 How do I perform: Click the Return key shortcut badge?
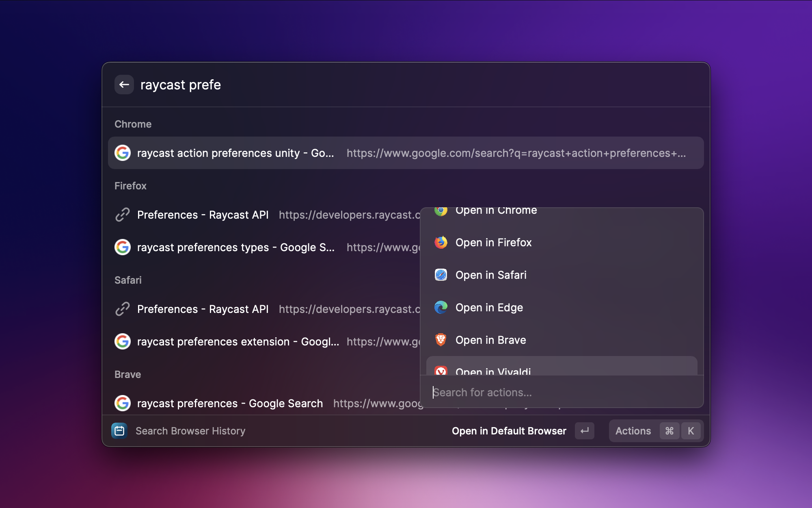point(584,431)
